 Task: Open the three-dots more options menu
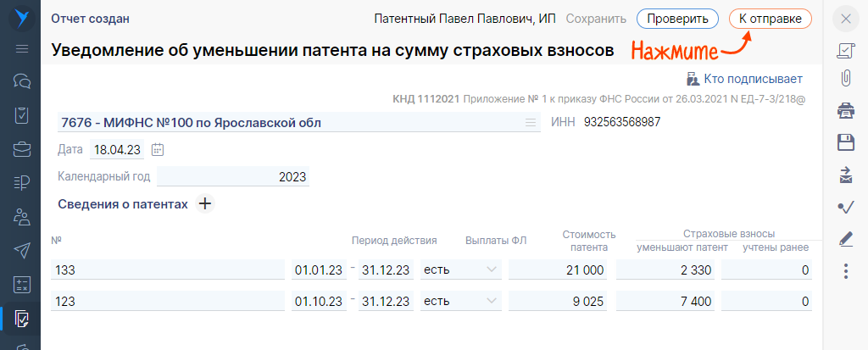point(845,271)
